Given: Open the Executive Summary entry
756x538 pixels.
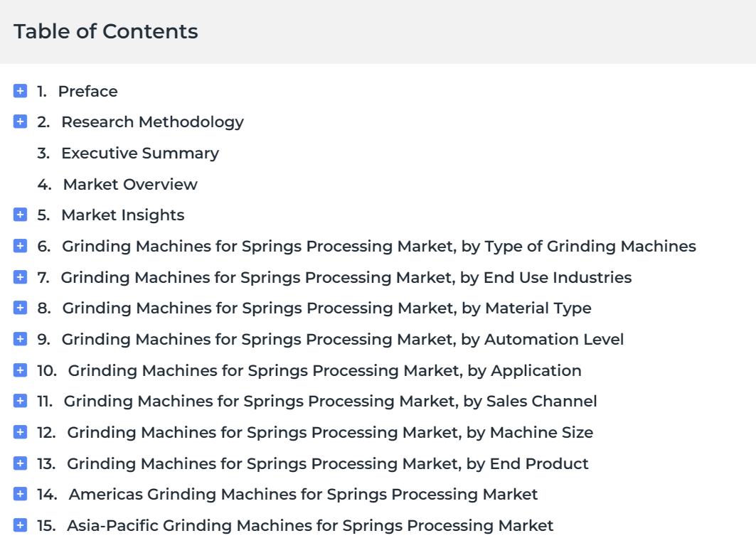Looking at the screenshot, I should (x=140, y=154).
